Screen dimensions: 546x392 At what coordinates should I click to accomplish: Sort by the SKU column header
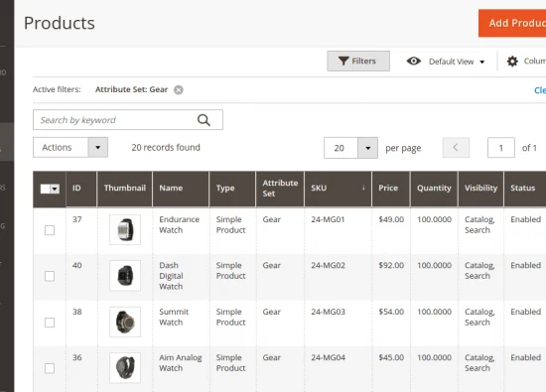tap(338, 189)
